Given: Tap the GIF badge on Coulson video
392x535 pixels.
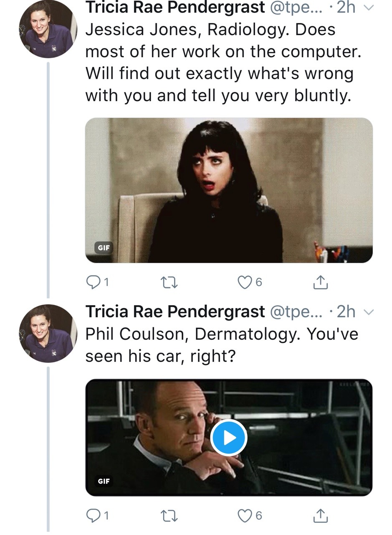Looking at the screenshot, I should point(104,481).
